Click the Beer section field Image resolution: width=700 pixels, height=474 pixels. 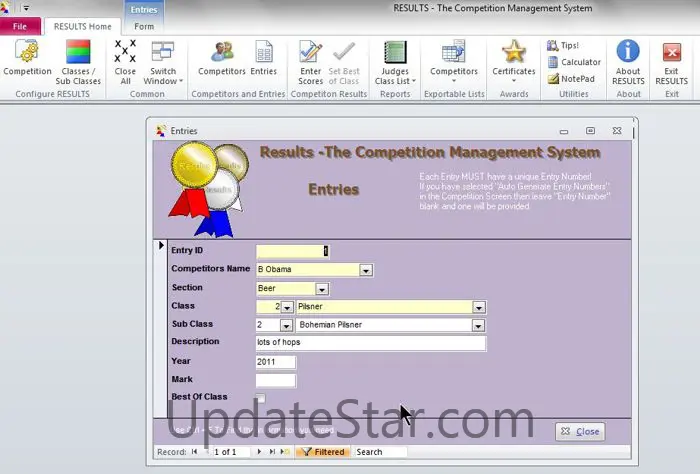coord(286,289)
